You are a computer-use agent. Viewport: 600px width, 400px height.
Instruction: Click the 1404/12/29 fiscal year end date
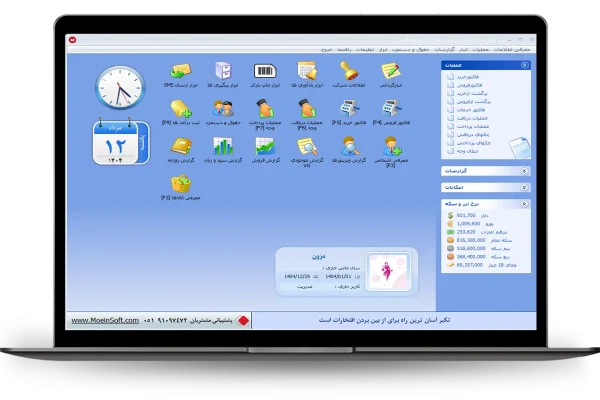[297, 276]
